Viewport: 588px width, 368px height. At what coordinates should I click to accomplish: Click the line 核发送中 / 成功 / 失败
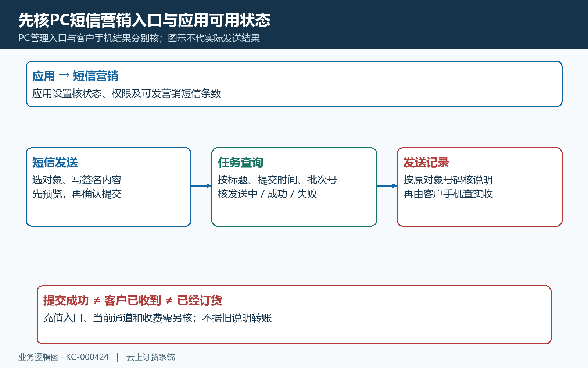pos(268,194)
